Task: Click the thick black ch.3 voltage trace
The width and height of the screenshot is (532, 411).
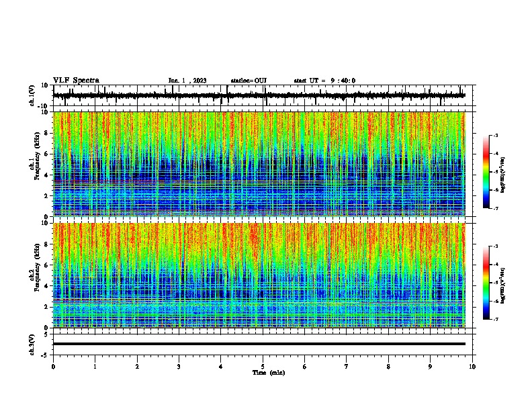Action: (x=259, y=344)
